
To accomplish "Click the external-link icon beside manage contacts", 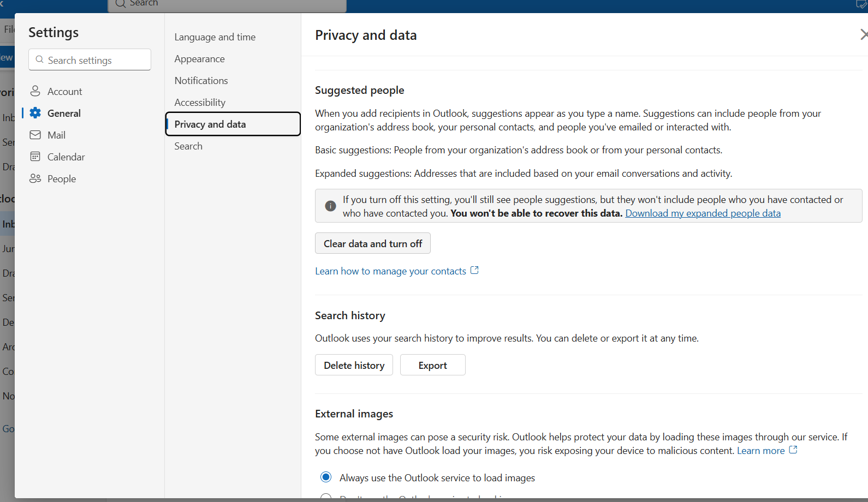I will pyautogui.click(x=474, y=270).
